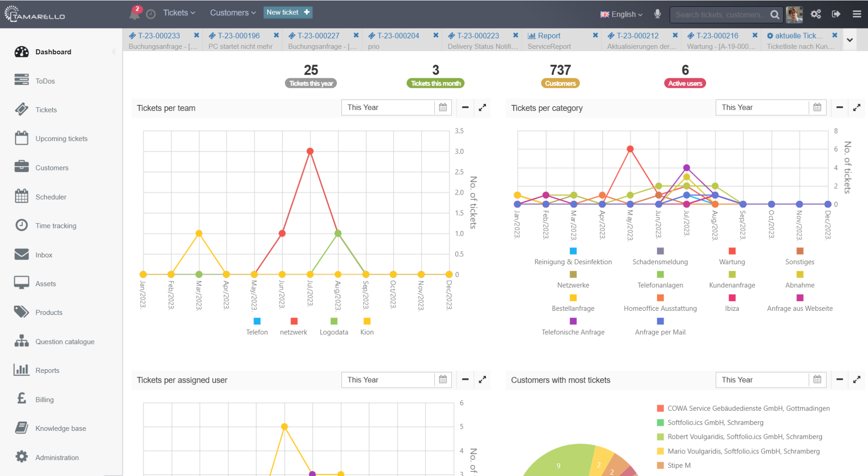Close the T-23-000216 tab
This screenshot has width=868, height=476.
(x=755, y=35)
